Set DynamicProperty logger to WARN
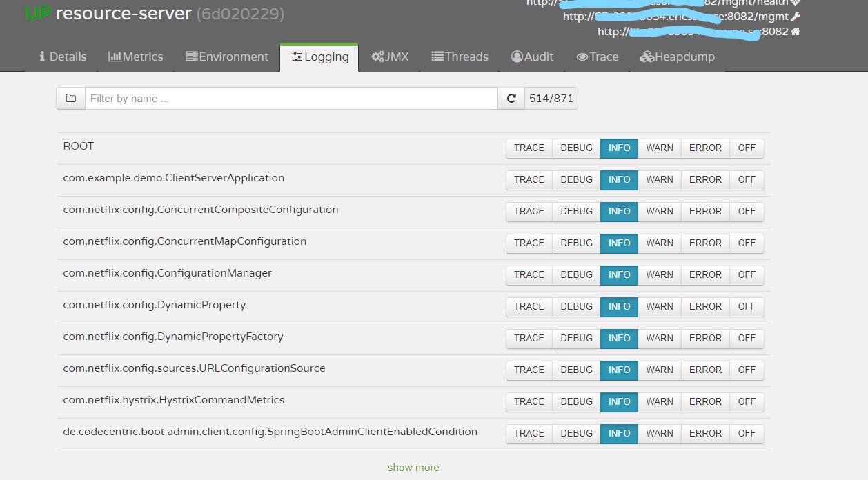Screen dimensions: 868x480 pos(660,307)
